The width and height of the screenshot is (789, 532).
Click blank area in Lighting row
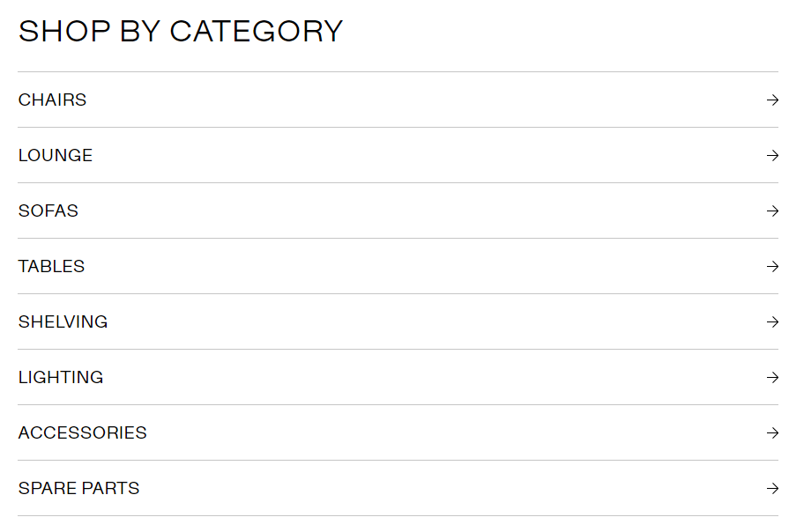pyautogui.click(x=397, y=378)
